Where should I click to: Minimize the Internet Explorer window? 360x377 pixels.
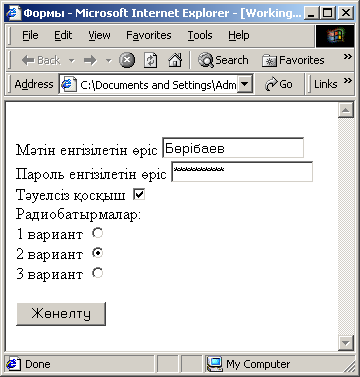click(311, 13)
